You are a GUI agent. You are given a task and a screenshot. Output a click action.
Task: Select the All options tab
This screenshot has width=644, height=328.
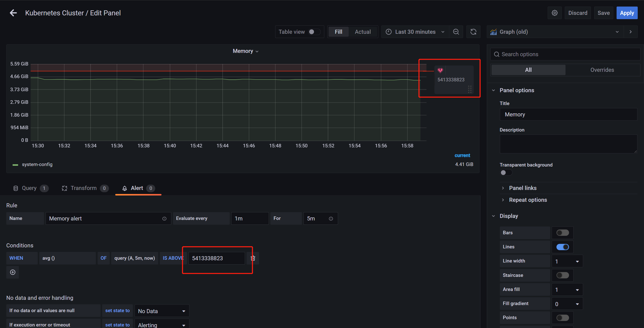pyautogui.click(x=528, y=70)
